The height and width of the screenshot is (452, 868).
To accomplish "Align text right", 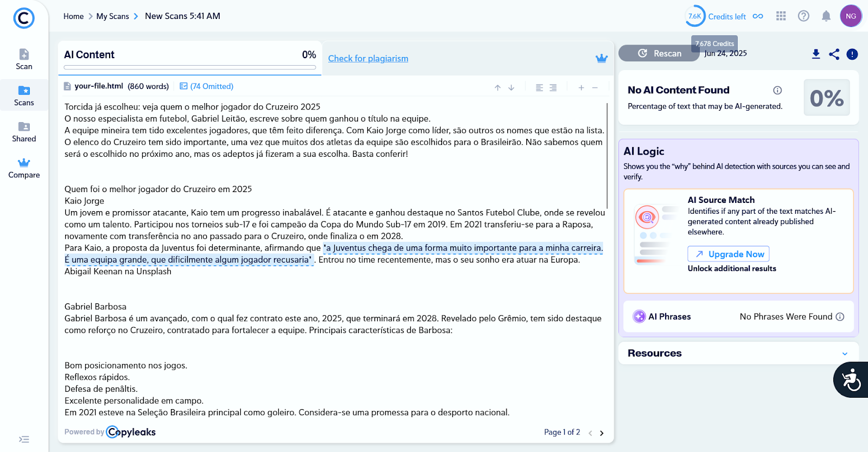I will 553,87.
